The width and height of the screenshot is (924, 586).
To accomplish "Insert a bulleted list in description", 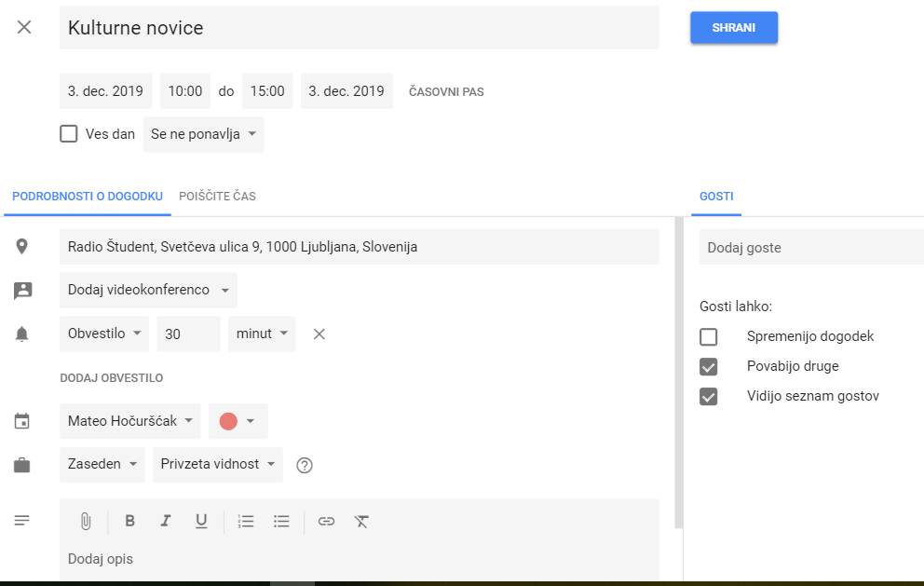I will (x=281, y=522).
